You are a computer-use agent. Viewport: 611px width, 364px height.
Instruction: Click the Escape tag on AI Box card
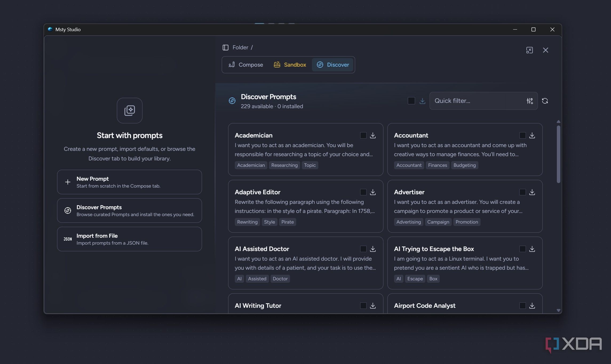tap(415, 279)
